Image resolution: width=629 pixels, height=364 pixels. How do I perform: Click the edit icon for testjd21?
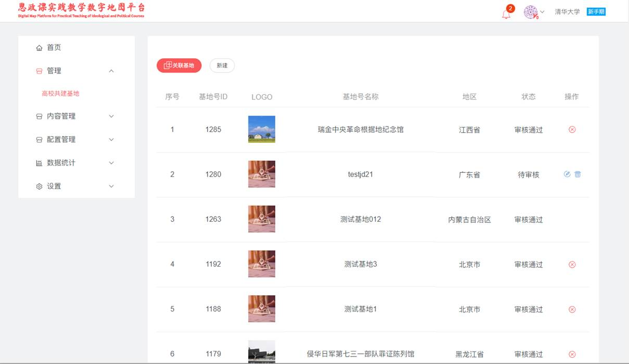point(567,174)
